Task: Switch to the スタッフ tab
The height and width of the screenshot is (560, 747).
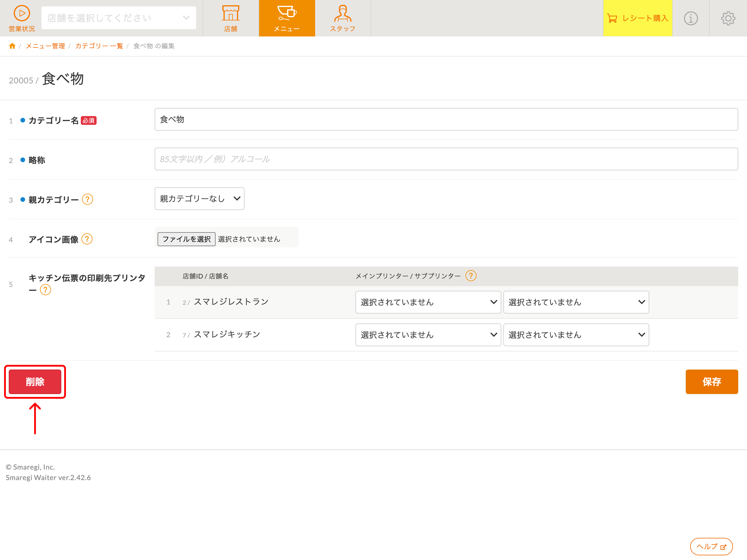Action: click(x=343, y=18)
